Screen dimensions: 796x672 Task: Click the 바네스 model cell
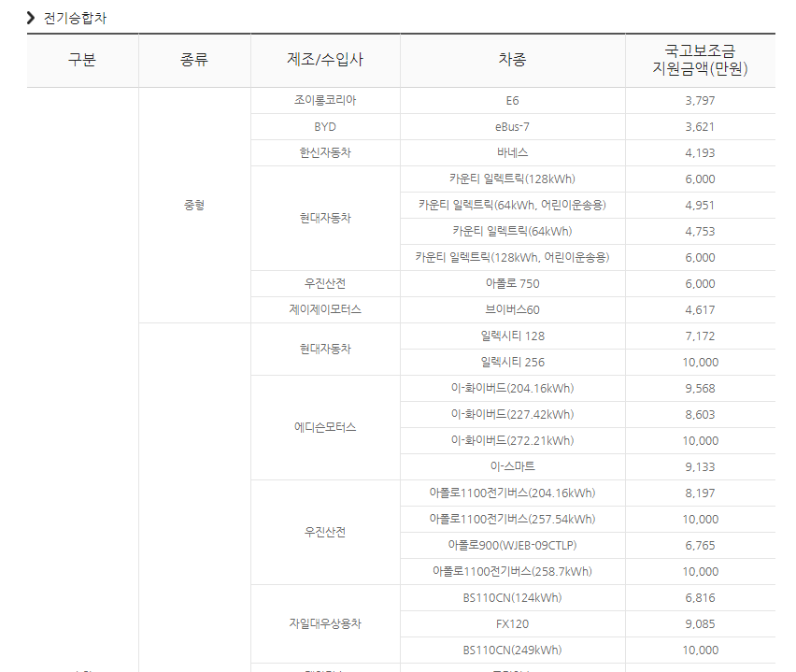(x=512, y=153)
